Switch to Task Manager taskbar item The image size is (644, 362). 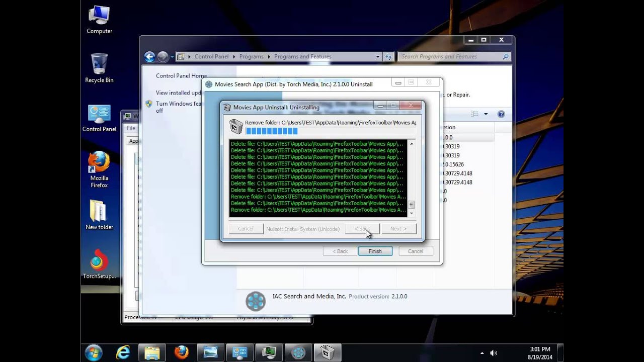tap(269, 352)
